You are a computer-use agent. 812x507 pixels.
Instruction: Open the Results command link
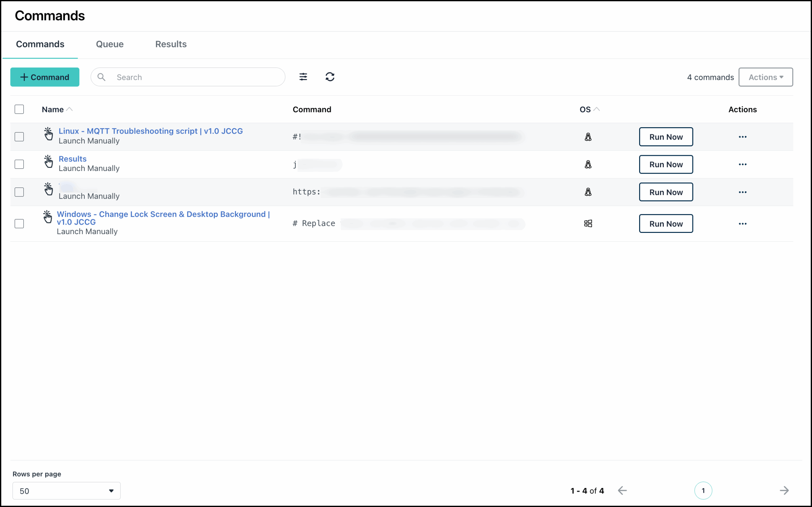(x=72, y=159)
